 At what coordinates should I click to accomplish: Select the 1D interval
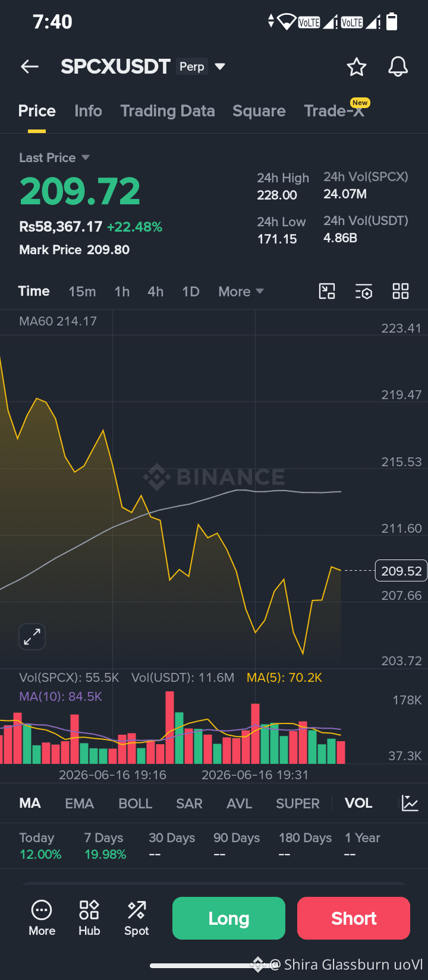click(191, 292)
